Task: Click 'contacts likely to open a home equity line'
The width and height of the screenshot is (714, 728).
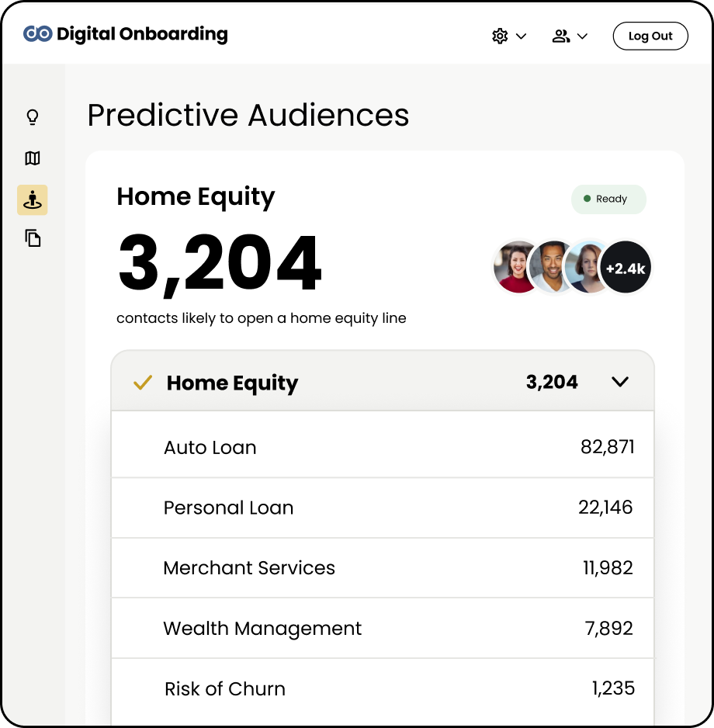Action: click(262, 318)
